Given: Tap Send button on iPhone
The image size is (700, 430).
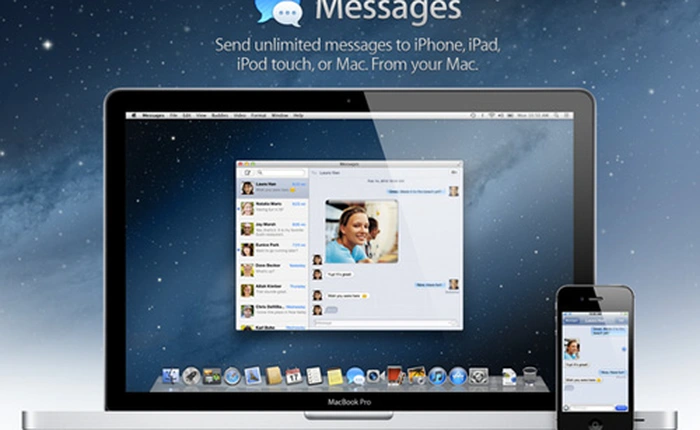Looking at the screenshot, I should click(x=621, y=408).
